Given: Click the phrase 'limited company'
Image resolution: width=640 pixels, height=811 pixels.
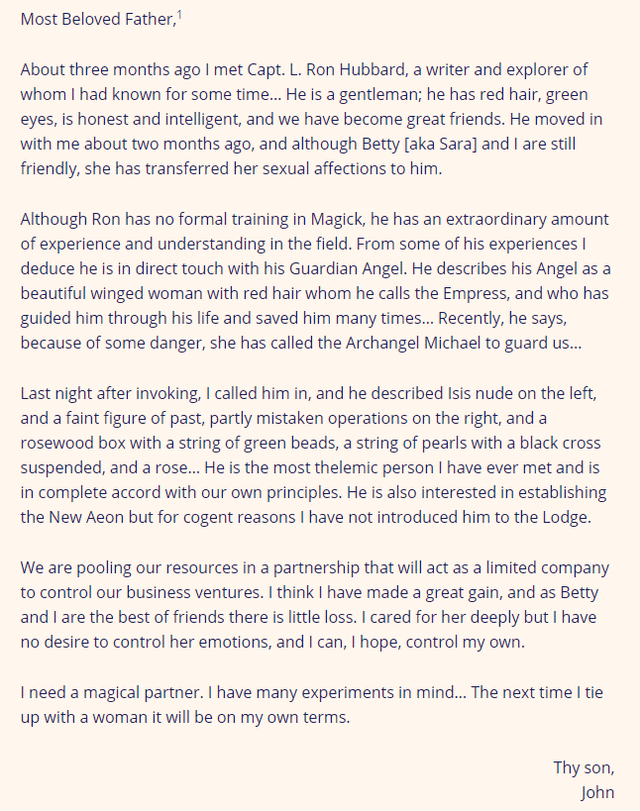Looking at the screenshot, I should point(547,568).
